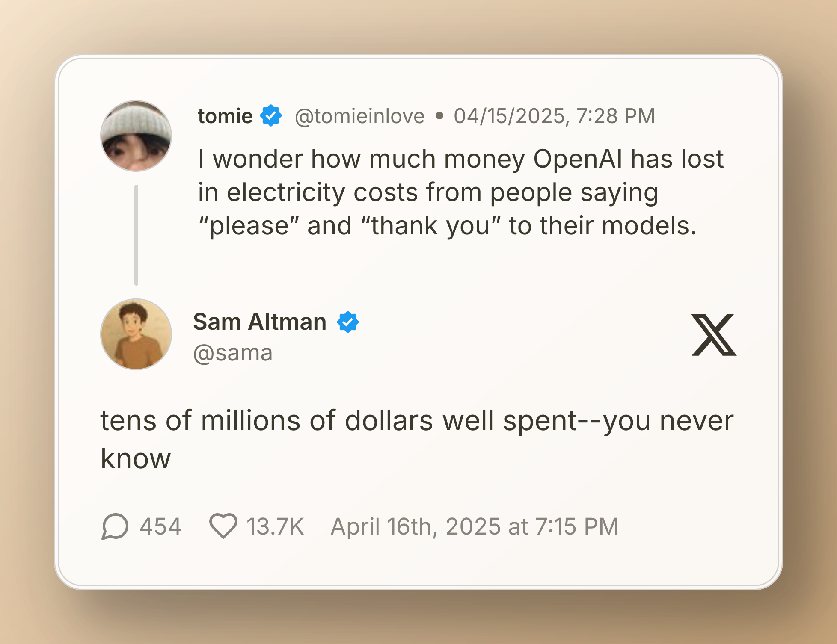Screen dimensions: 837x644
Task: Click the display name tomie
Action: pyautogui.click(x=225, y=116)
